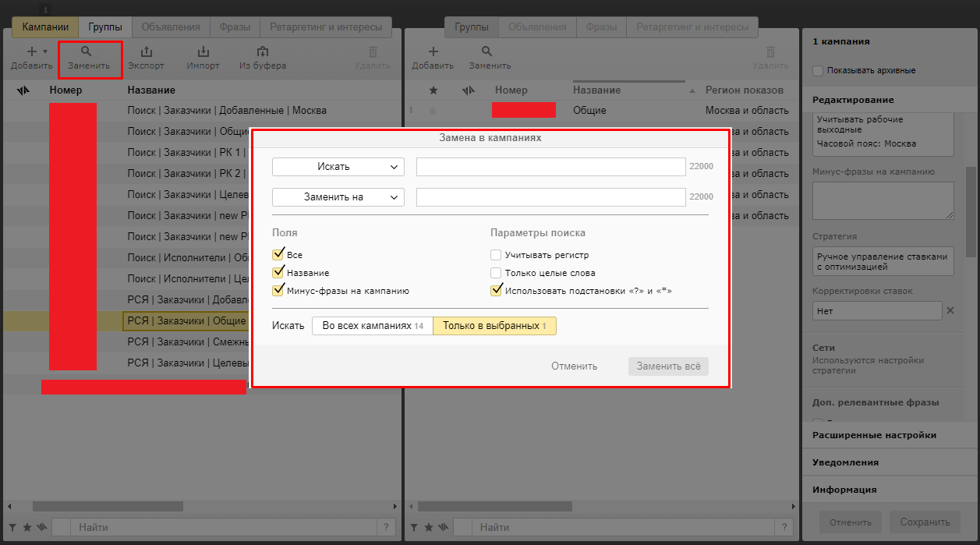Screen dimensions: 980x545
Task: Click the Удалить trash icon in campaigns panel
Action: point(373,51)
